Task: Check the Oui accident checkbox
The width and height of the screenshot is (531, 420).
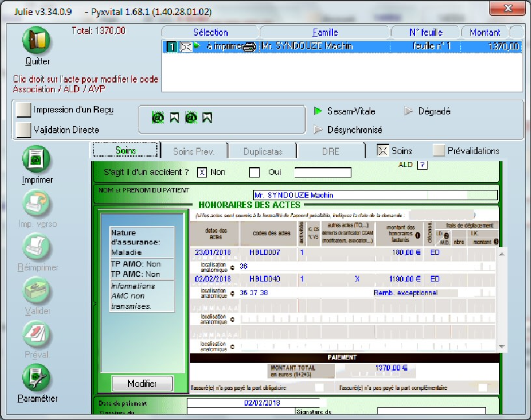Action: pyautogui.click(x=254, y=172)
